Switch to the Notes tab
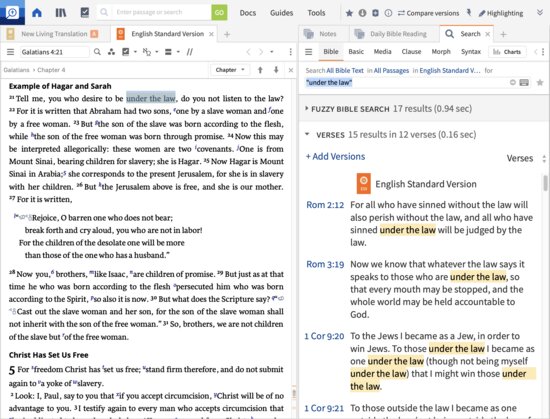The width and height of the screenshot is (550, 419). click(x=328, y=34)
